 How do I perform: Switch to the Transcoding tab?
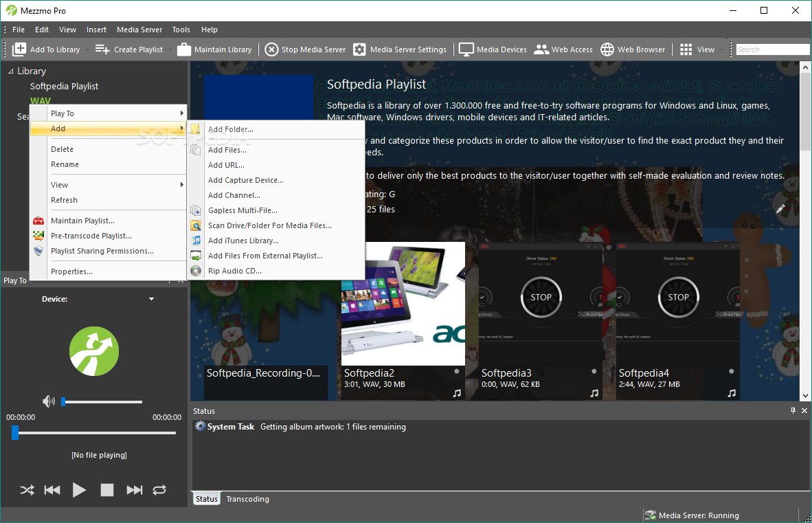[x=247, y=499]
